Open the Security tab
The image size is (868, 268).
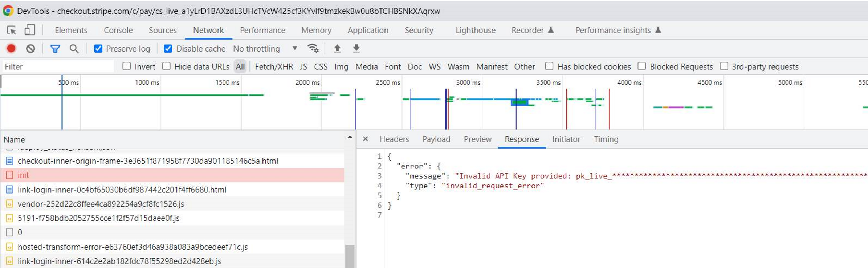[419, 30]
